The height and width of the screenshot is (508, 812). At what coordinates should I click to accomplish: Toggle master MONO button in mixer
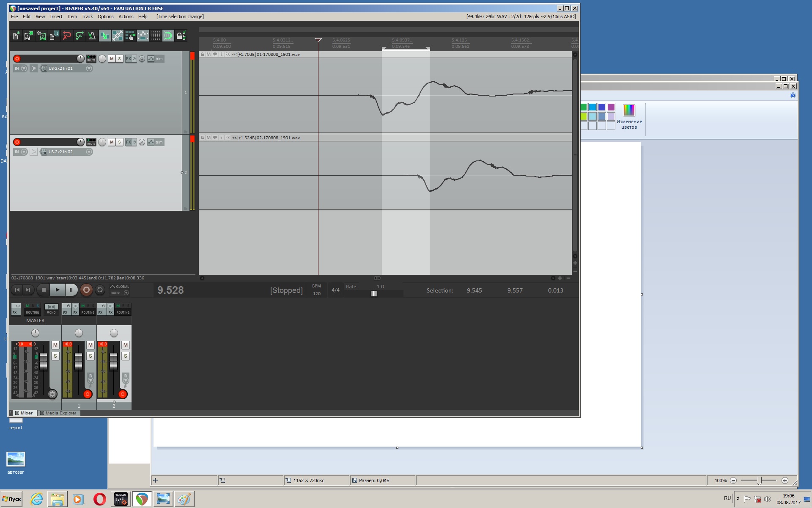click(x=51, y=309)
